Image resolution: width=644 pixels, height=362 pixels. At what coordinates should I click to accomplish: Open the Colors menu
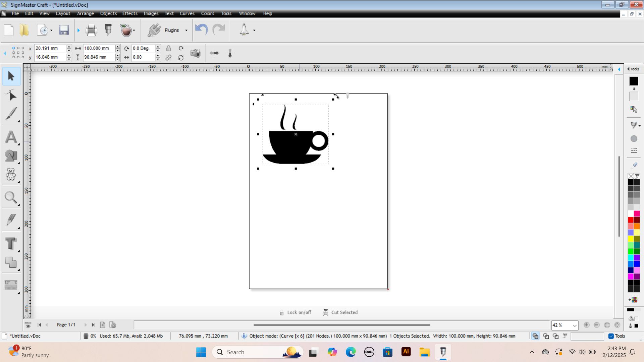[x=207, y=13]
